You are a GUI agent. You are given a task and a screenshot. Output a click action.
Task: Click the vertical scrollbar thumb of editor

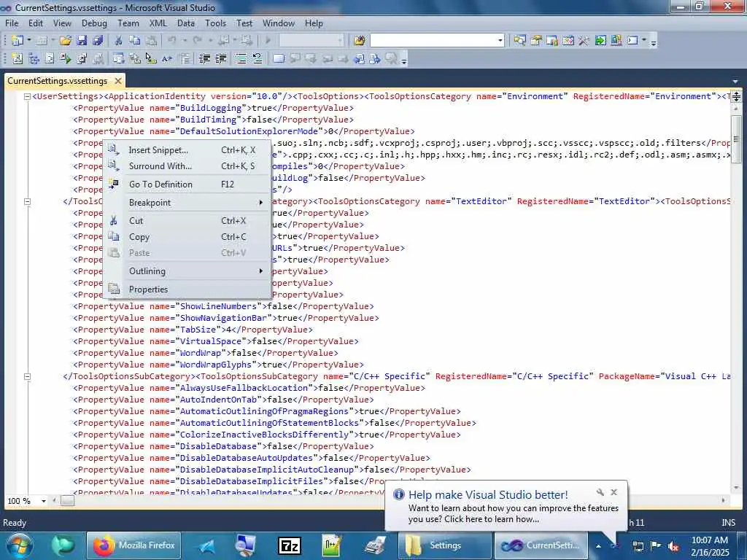click(x=736, y=139)
